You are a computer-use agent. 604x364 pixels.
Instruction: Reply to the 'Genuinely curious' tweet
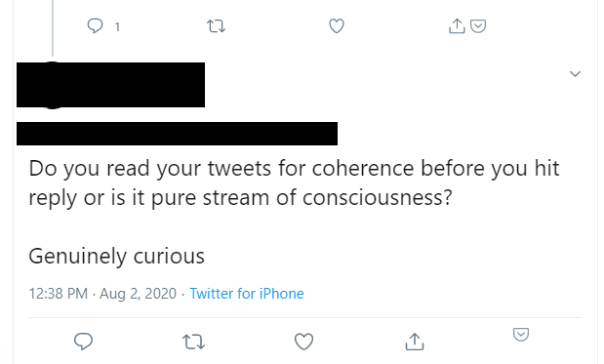pos(83,342)
